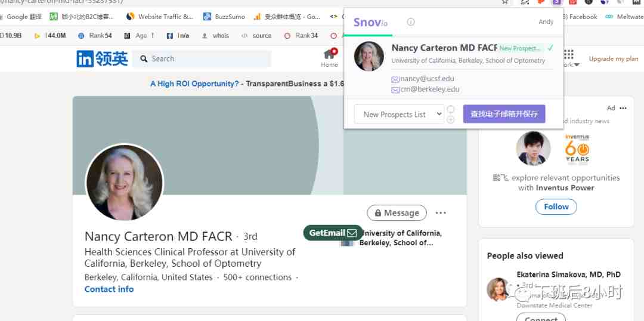Open the Contact info link
The width and height of the screenshot is (644, 321).
(109, 289)
